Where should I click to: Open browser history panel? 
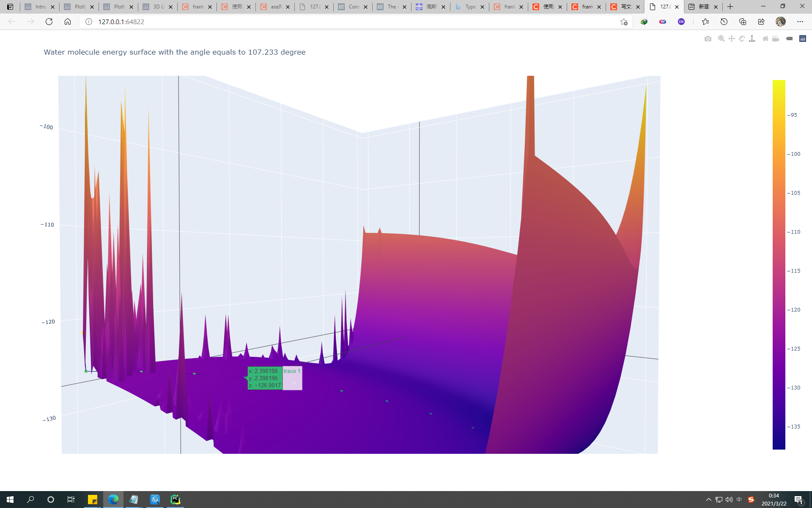click(724, 22)
